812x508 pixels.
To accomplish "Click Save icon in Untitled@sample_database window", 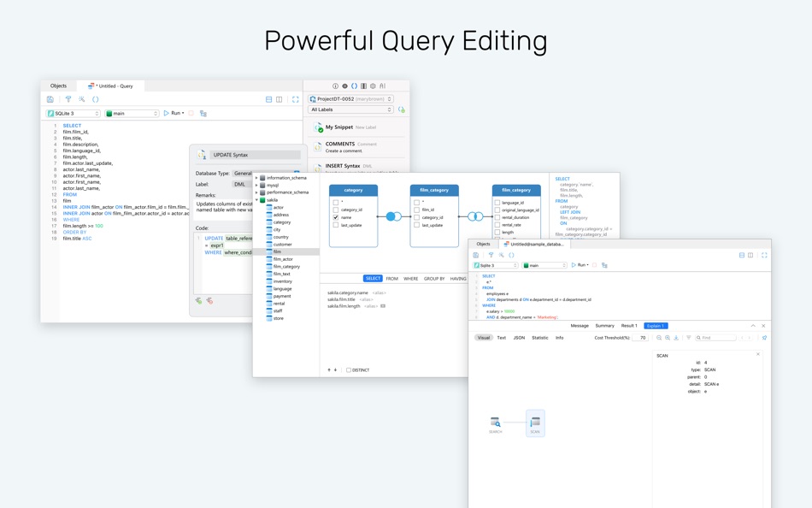I will tap(476, 255).
